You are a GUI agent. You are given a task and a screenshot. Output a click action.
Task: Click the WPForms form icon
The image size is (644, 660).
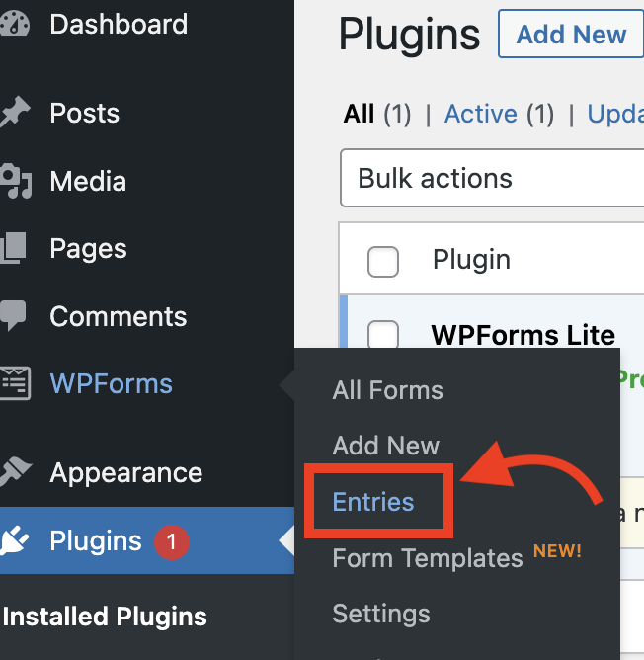click(x=15, y=383)
